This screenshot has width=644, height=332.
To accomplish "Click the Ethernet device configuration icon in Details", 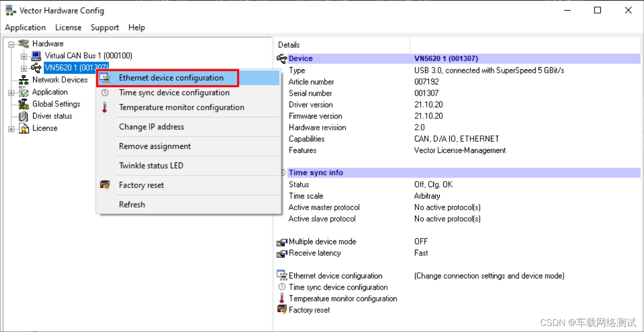I will click(282, 275).
